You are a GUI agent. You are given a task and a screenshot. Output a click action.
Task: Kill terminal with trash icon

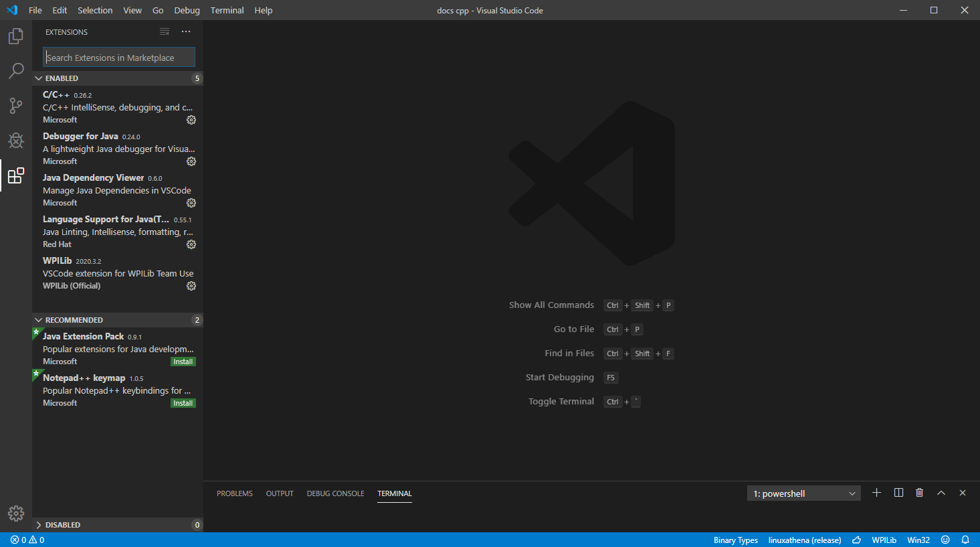920,493
